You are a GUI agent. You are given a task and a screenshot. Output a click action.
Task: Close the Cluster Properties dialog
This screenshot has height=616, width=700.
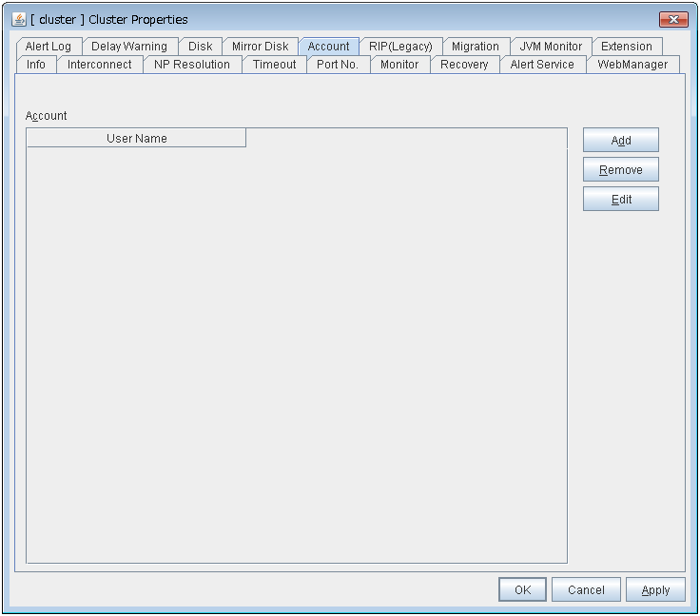[x=673, y=19]
